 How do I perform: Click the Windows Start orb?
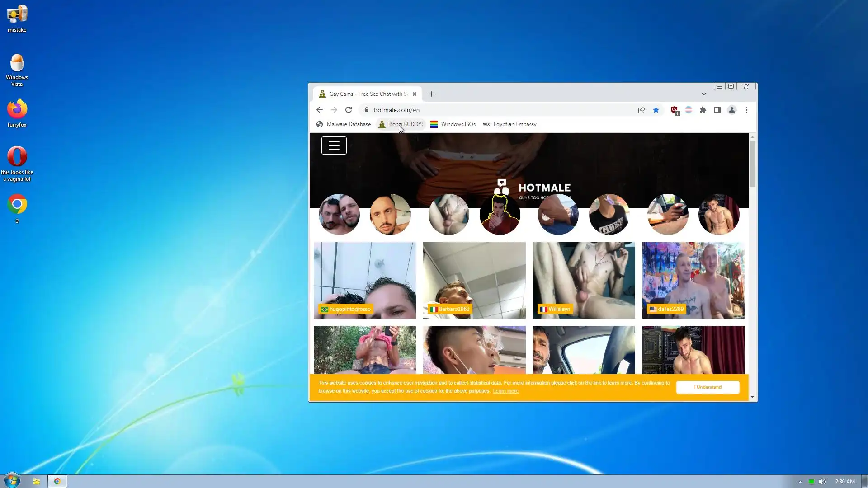click(12, 481)
